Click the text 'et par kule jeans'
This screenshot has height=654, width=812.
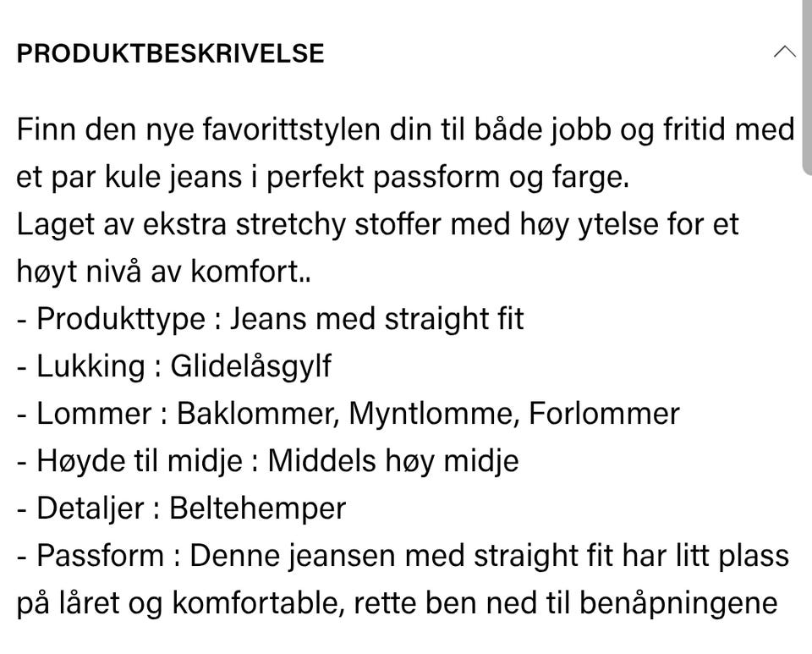(x=129, y=177)
